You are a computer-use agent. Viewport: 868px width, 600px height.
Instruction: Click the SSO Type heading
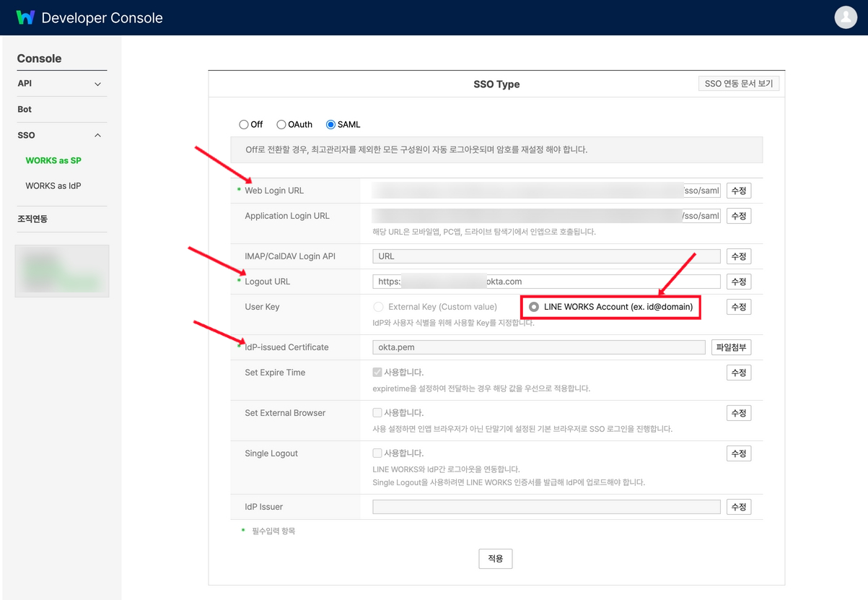point(496,84)
